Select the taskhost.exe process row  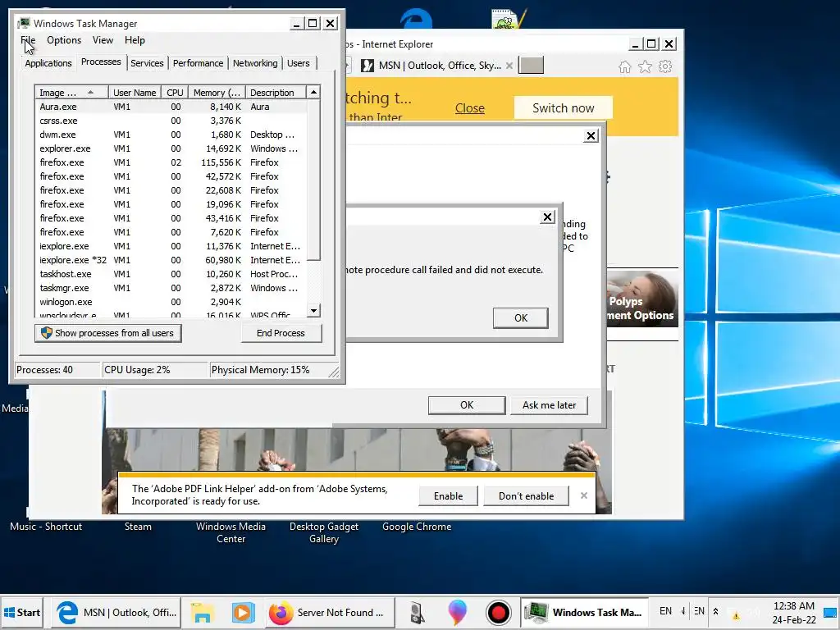pyautogui.click(x=171, y=274)
